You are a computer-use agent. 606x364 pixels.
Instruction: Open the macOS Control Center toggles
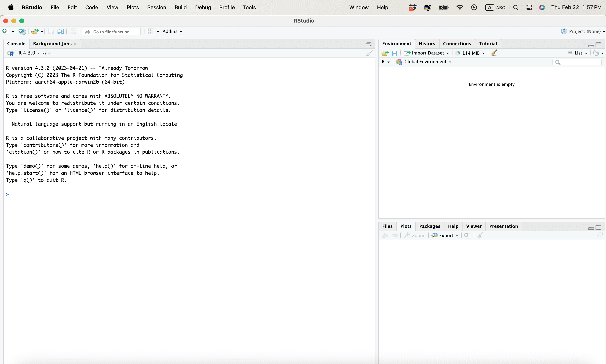coord(529,7)
